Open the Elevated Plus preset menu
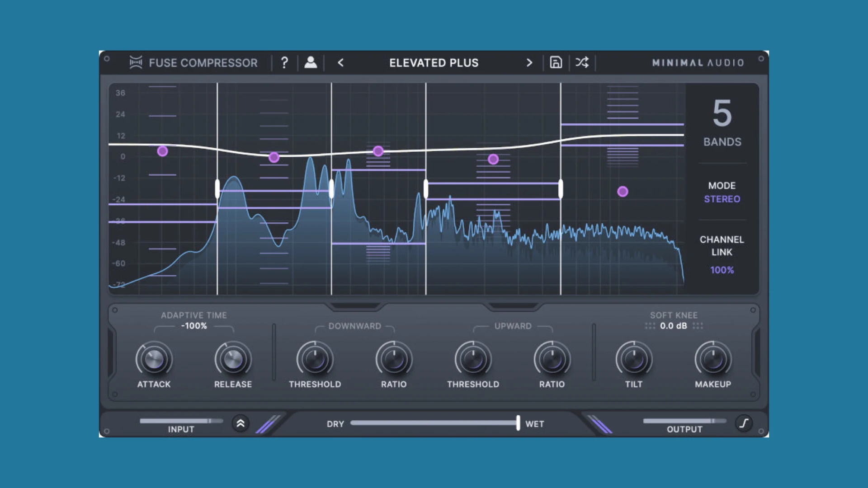The width and height of the screenshot is (868, 488). coord(434,63)
